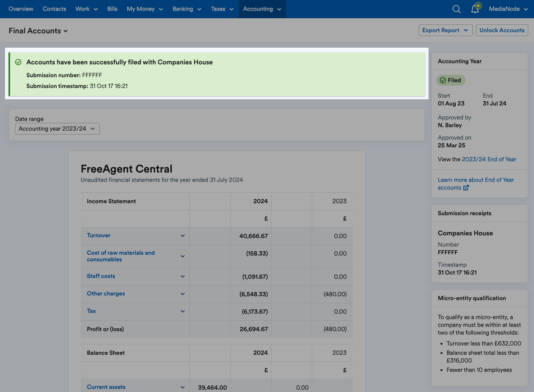Click the Filed status badge
This screenshot has width=534, height=392.
[451, 80]
